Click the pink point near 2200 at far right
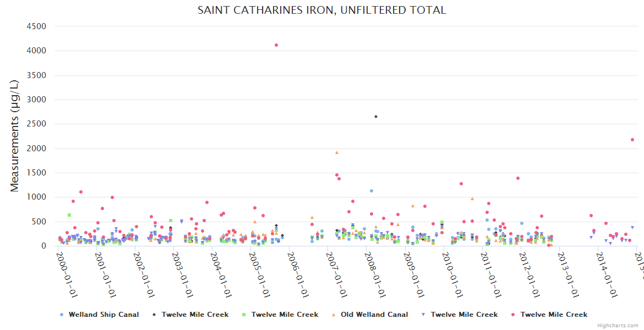Viewport: 644px width, 330px height. pyautogui.click(x=632, y=140)
